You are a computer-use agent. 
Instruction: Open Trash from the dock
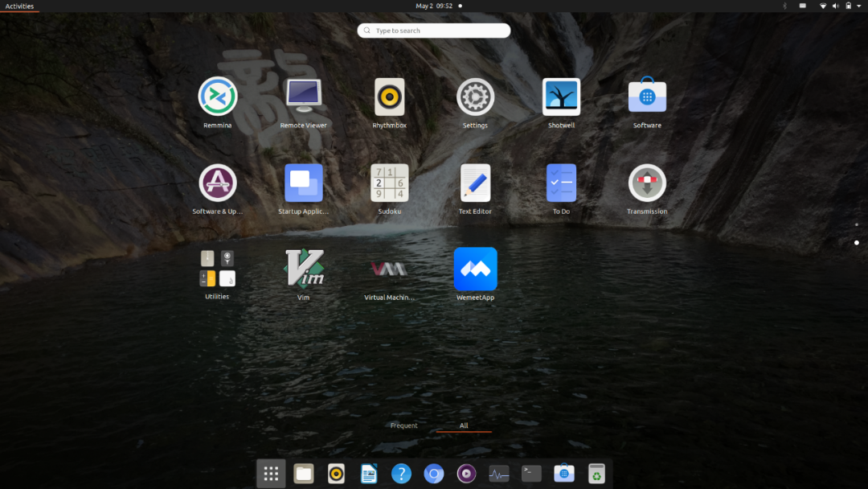click(596, 474)
